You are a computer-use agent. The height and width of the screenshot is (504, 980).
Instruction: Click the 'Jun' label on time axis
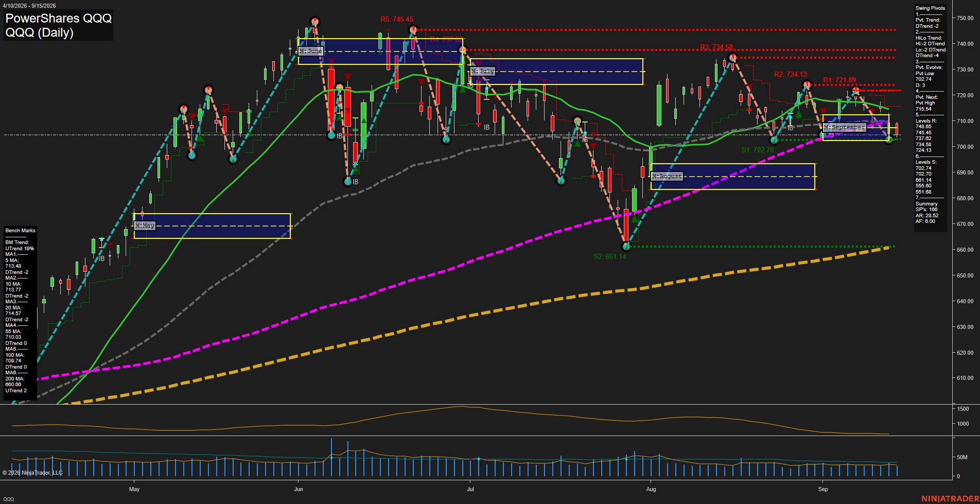(299, 489)
